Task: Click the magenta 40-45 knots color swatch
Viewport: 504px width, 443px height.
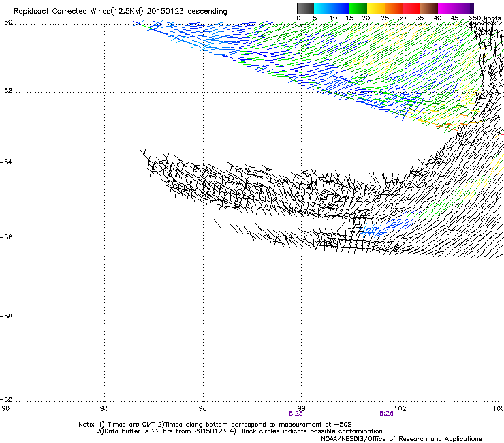Action: tap(447, 8)
